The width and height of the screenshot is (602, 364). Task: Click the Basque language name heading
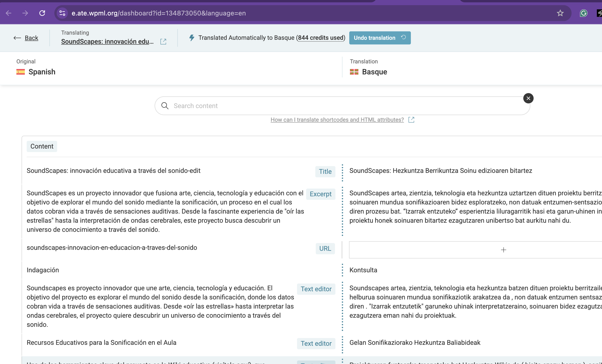pos(375,72)
